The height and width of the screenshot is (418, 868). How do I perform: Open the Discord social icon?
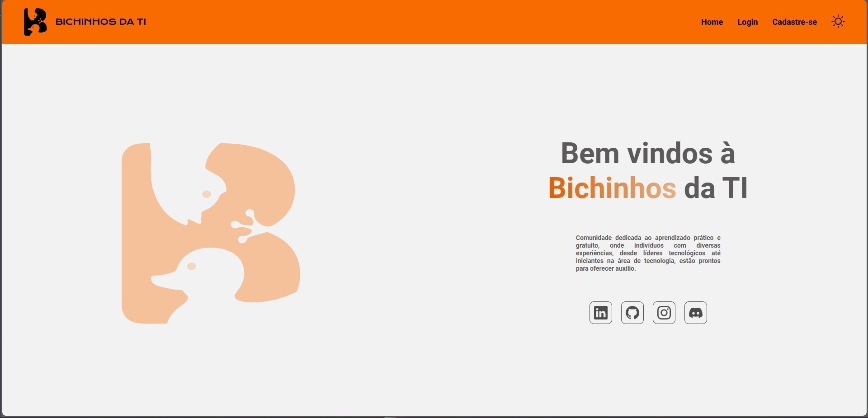click(x=695, y=313)
